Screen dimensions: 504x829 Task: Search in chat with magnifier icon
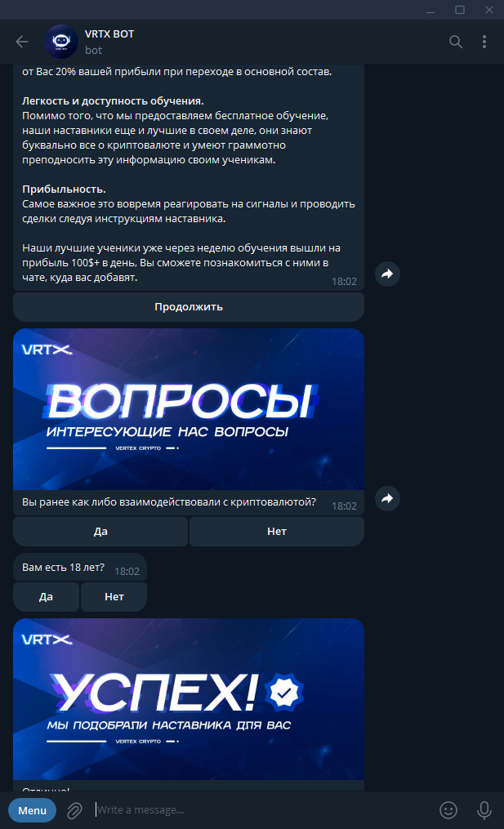pyautogui.click(x=456, y=42)
